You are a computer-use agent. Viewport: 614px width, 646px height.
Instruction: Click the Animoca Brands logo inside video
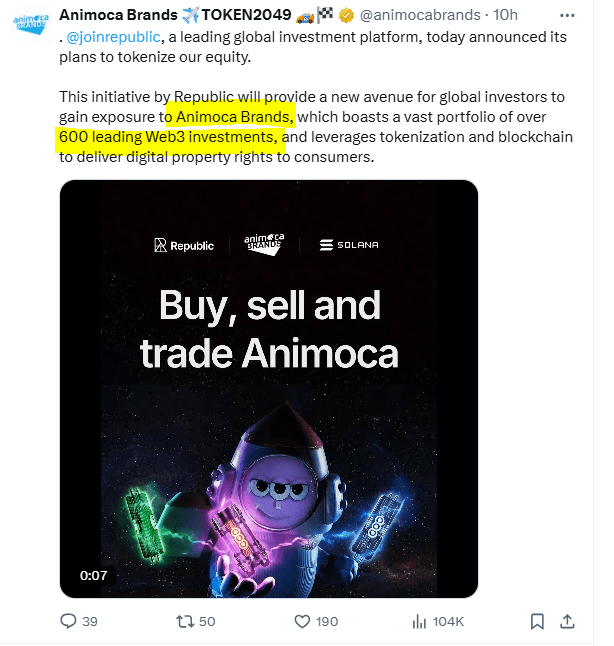coord(265,245)
